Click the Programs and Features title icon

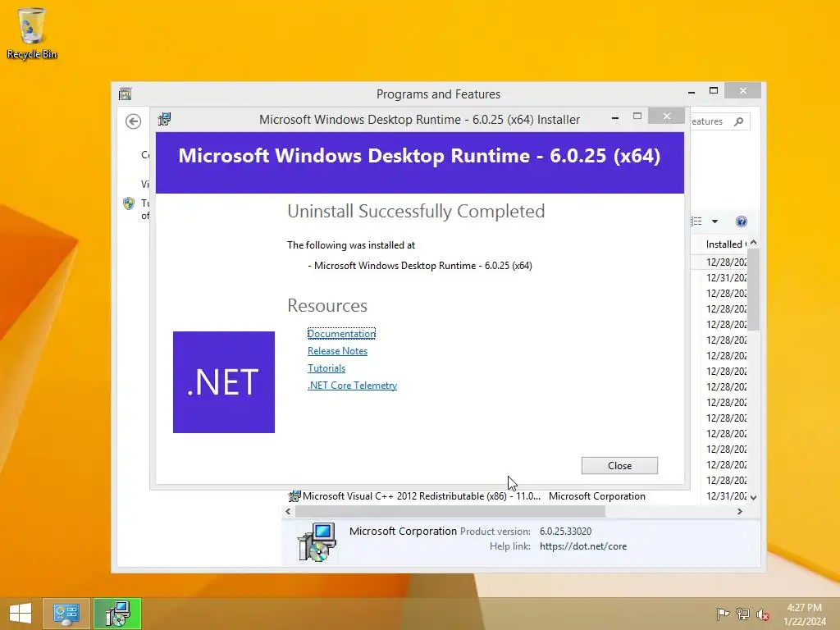point(126,94)
